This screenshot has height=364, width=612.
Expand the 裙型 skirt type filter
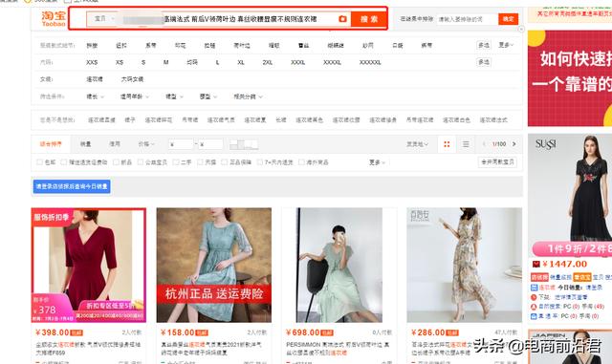174,96
